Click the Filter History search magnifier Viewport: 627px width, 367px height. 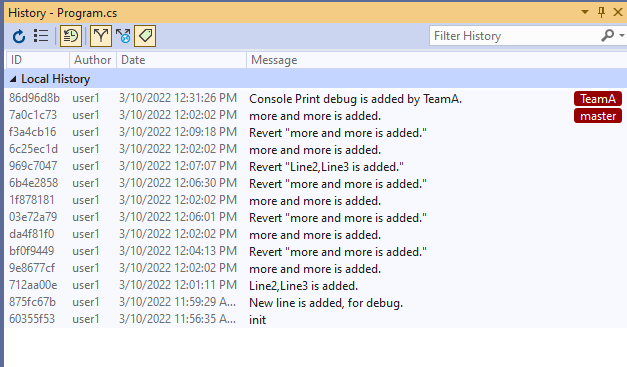coord(607,36)
